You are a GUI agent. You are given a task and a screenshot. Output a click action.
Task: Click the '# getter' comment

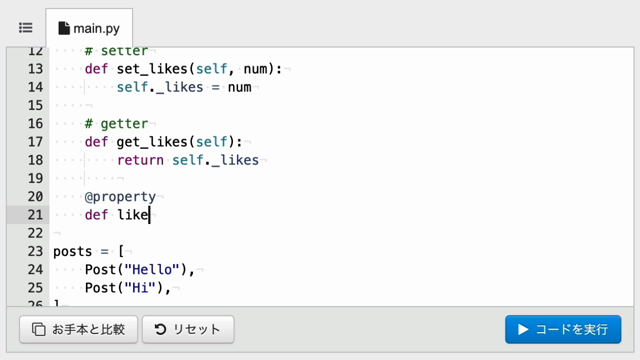click(116, 124)
